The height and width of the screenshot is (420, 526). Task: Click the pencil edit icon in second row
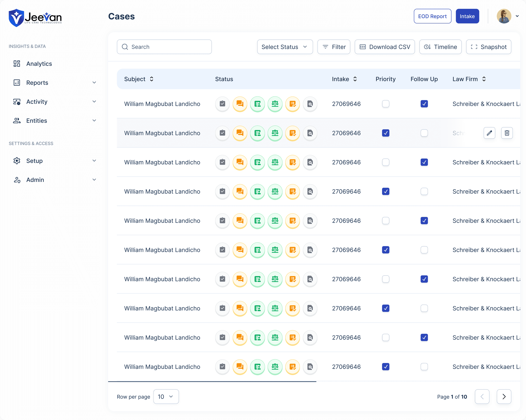489,133
